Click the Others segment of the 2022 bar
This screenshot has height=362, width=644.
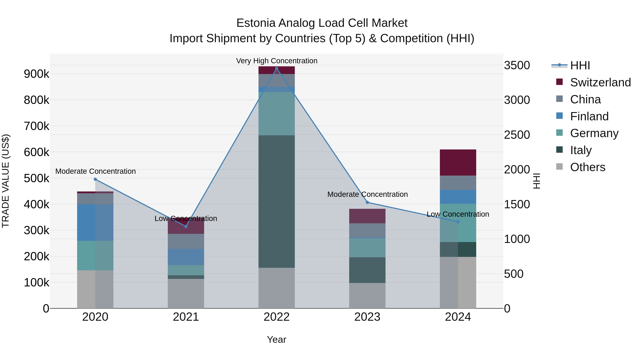point(277,288)
